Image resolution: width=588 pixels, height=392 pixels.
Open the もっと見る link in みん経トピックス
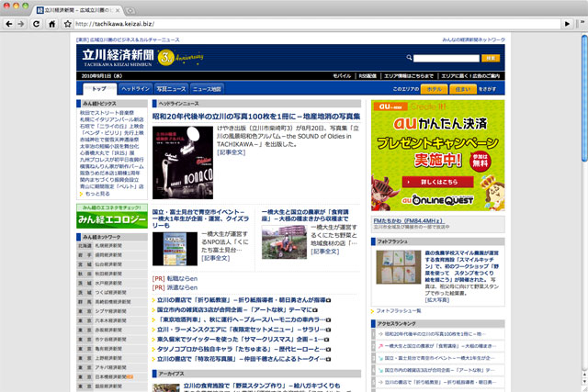(x=97, y=194)
